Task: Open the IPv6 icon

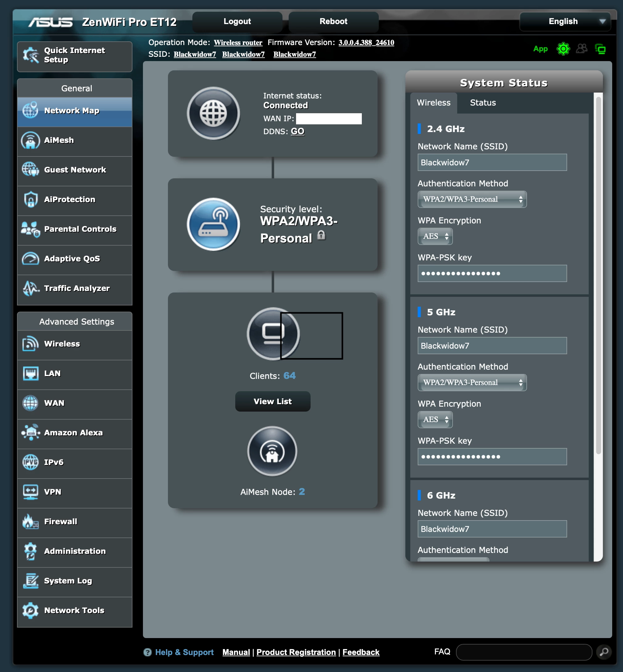Action: click(30, 462)
